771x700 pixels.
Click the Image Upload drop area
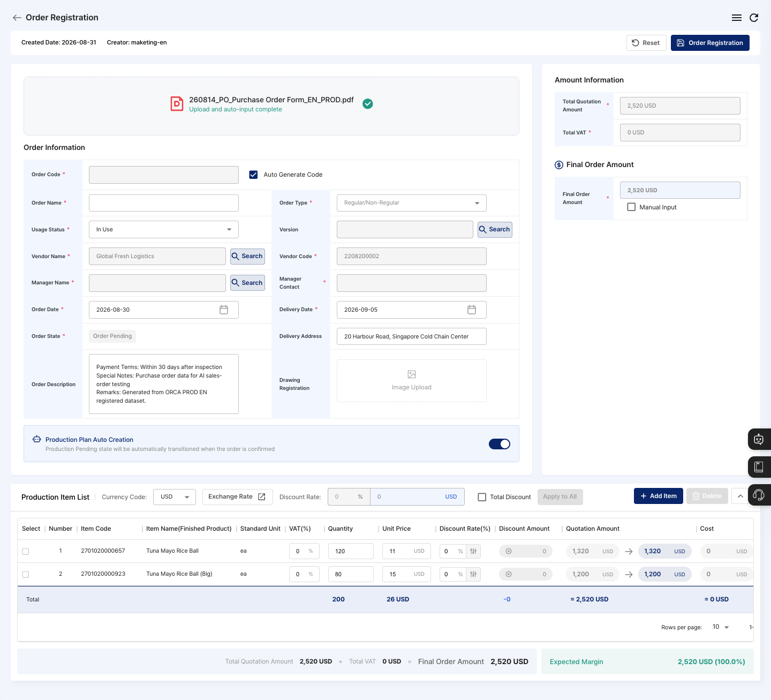[x=412, y=381]
